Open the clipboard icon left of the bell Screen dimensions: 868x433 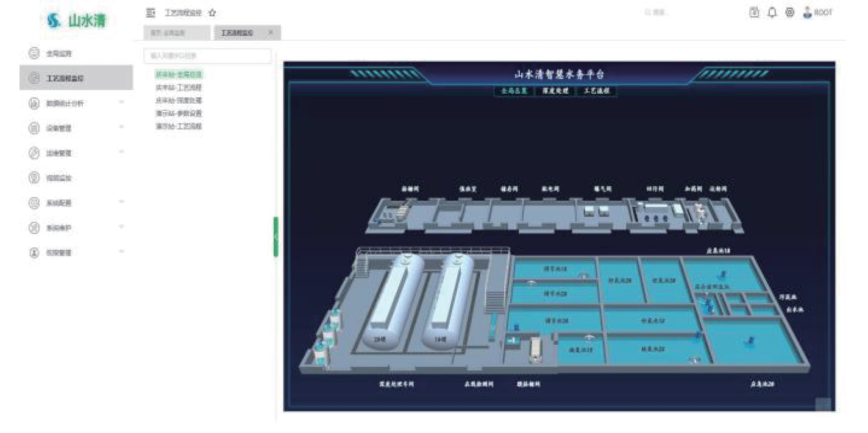click(x=753, y=12)
